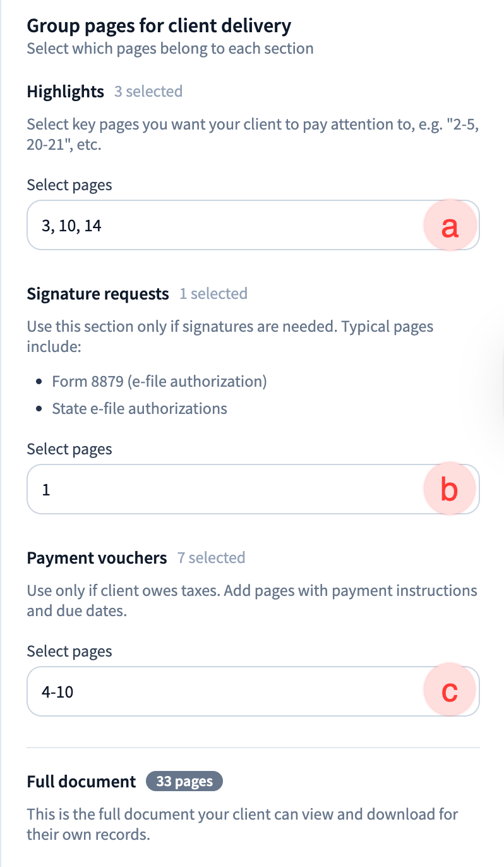Click the 'Signature requests' section heading
Image resolution: width=504 pixels, height=867 pixels.
[98, 294]
